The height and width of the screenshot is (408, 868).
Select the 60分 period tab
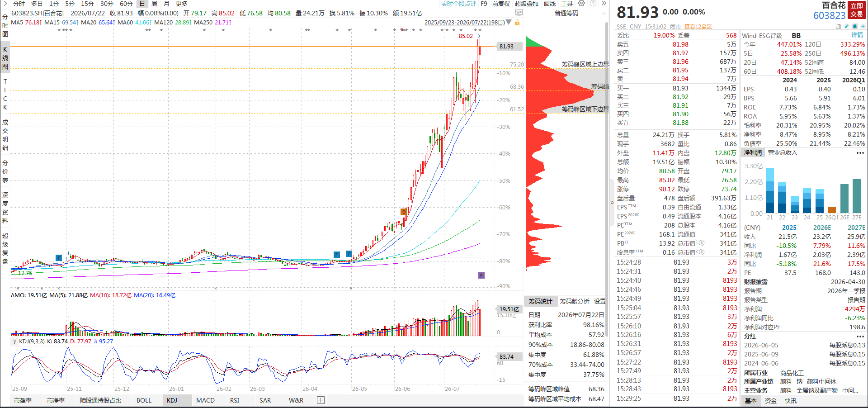click(126, 4)
